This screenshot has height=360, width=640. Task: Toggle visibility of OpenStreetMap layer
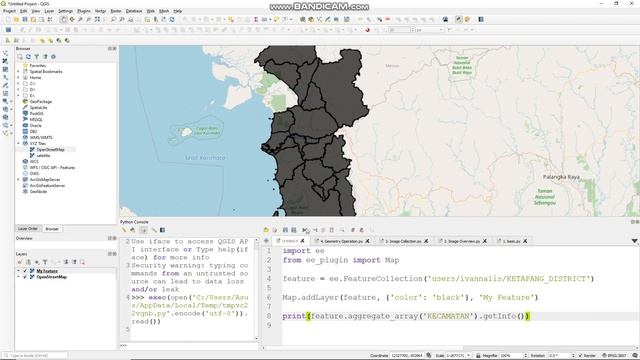click(x=25, y=277)
